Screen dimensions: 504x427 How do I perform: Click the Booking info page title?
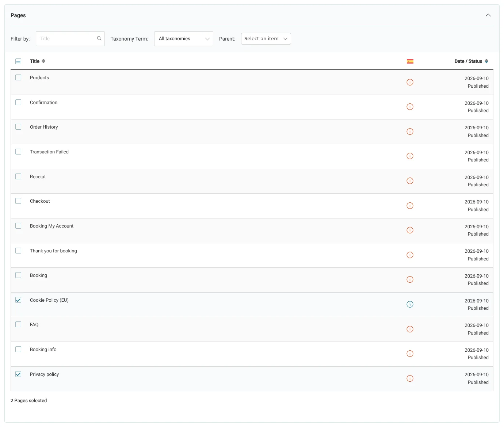coord(43,350)
